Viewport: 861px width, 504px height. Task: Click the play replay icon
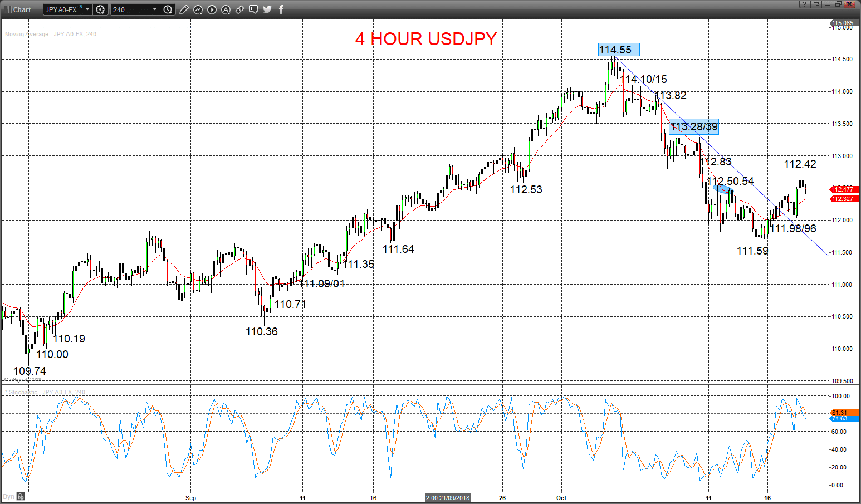[x=212, y=9]
